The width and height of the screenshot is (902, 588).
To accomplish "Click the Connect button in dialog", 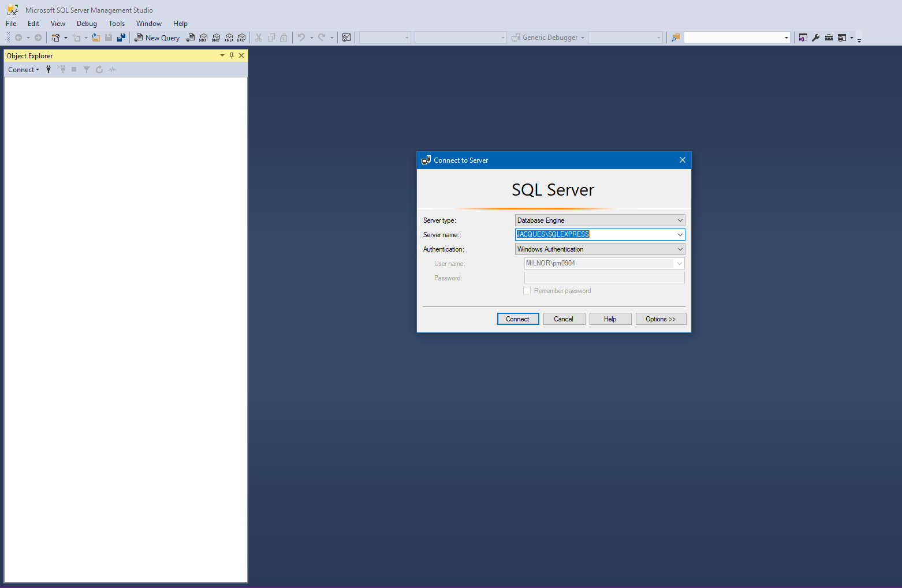I will [518, 319].
